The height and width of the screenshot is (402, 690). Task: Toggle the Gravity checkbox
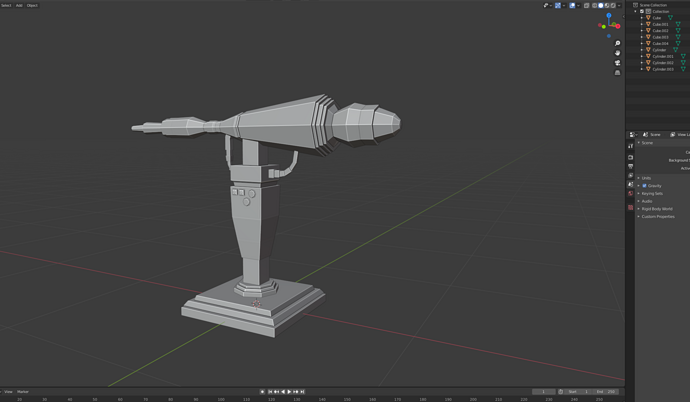point(644,186)
